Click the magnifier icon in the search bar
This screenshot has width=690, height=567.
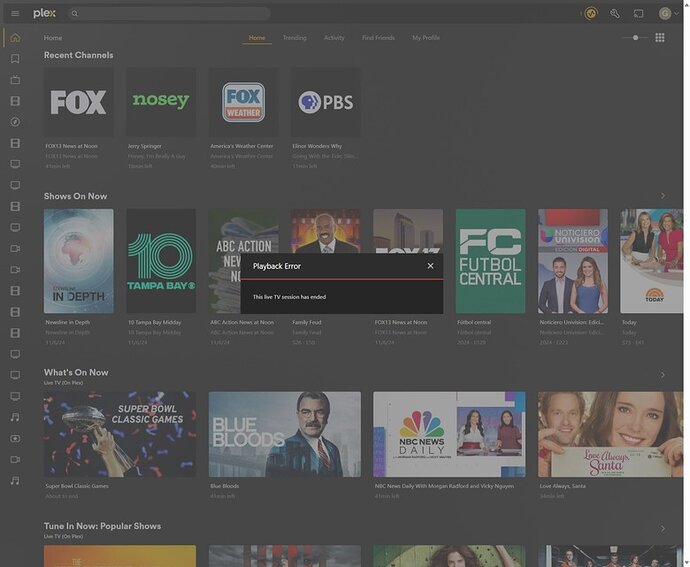pos(75,14)
